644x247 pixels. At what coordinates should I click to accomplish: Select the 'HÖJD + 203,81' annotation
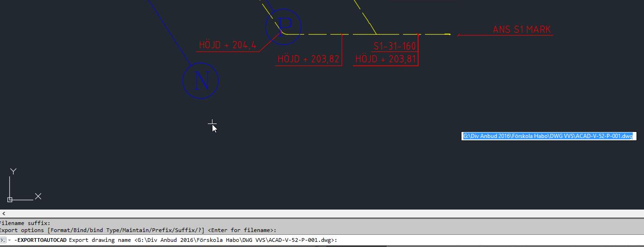[386, 59]
